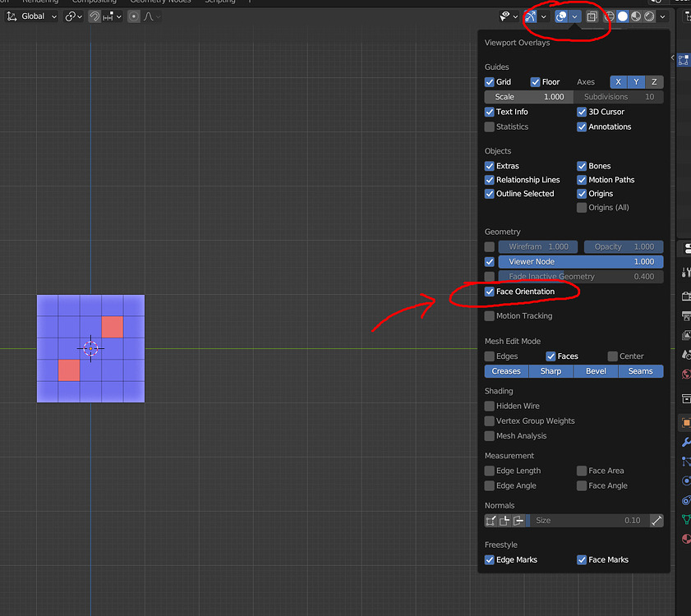691x616 pixels.
Task: Click the Creases button under Mesh Edit Mode
Action: click(506, 371)
